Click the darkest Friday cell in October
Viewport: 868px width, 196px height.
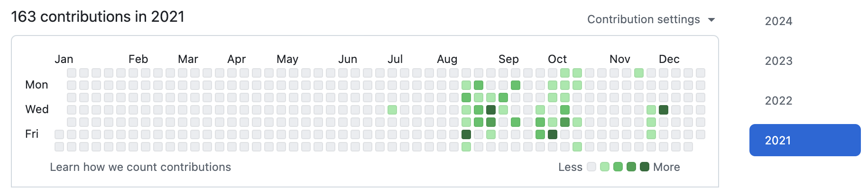pos(553,134)
